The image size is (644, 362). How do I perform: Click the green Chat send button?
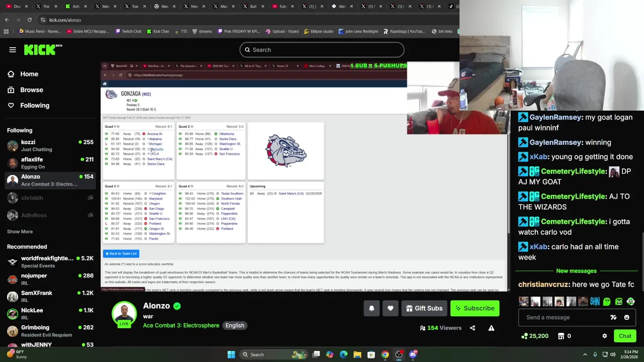(625, 336)
